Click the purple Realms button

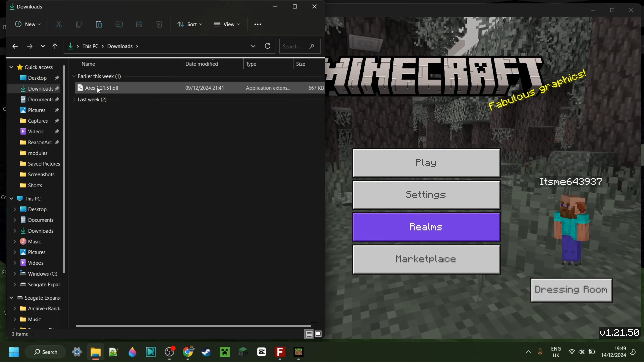point(426,227)
